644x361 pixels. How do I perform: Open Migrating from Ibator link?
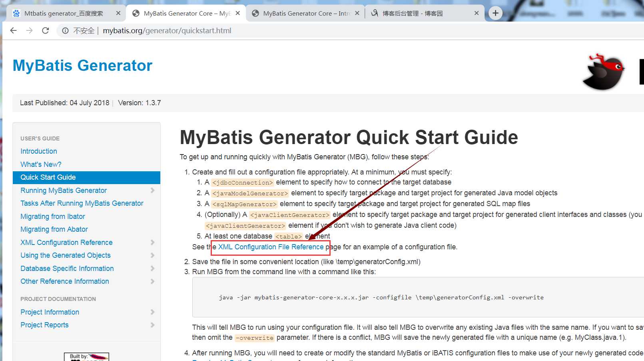pyautogui.click(x=53, y=217)
